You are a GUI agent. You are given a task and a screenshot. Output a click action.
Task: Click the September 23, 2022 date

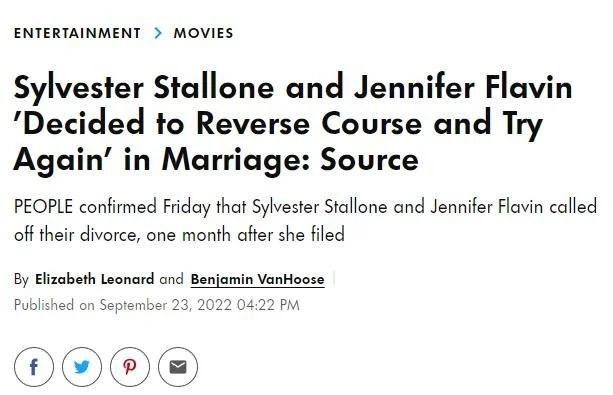(x=166, y=305)
